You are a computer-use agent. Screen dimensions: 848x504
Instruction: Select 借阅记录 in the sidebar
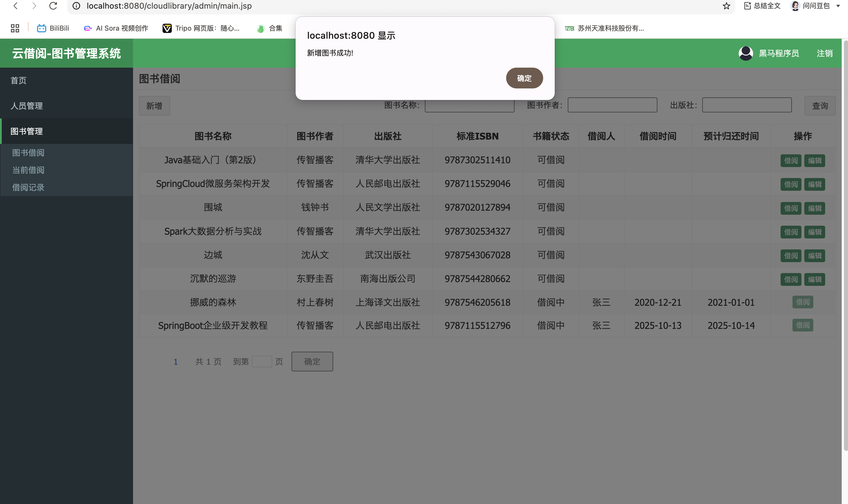coord(28,187)
